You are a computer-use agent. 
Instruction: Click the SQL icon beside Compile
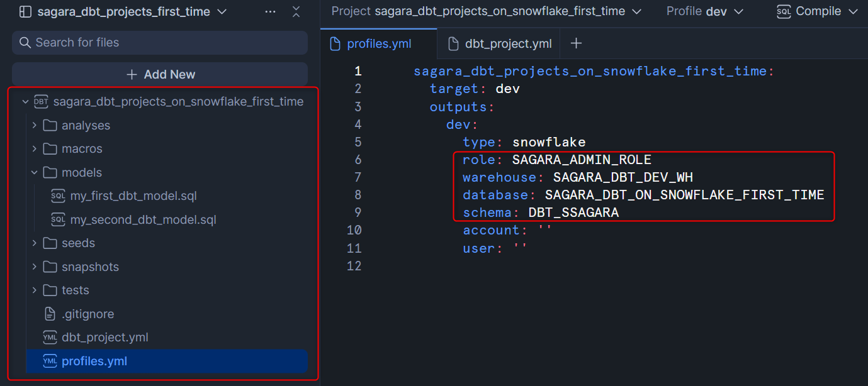[784, 11]
